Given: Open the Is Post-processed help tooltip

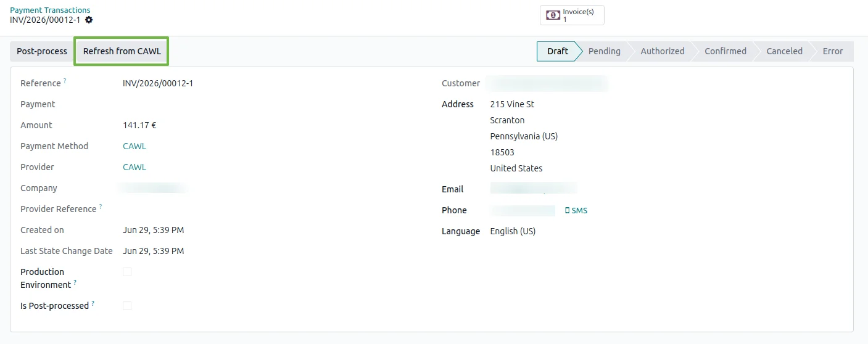Looking at the screenshot, I should coord(93,303).
